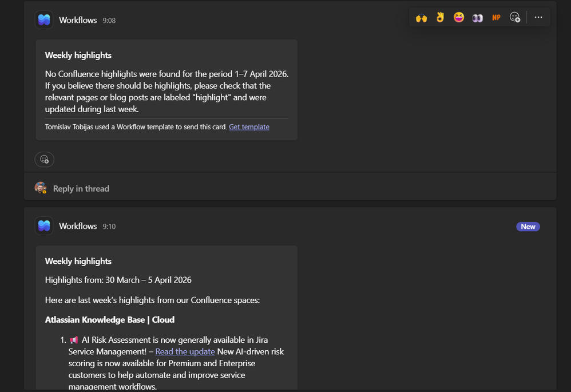Click Workflows avatar on 9:08 message
The image size is (571, 392).
pyautogui.click(x=44, y=19)
